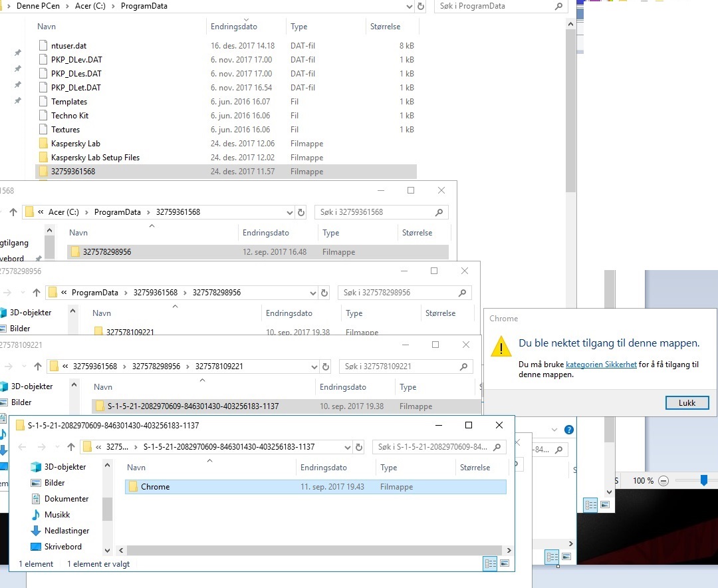This screenshot has height=588, width=718.
Task: Click the 327578298956 breadcrumb in the 327578109221 window
Action: pos(156,367)
